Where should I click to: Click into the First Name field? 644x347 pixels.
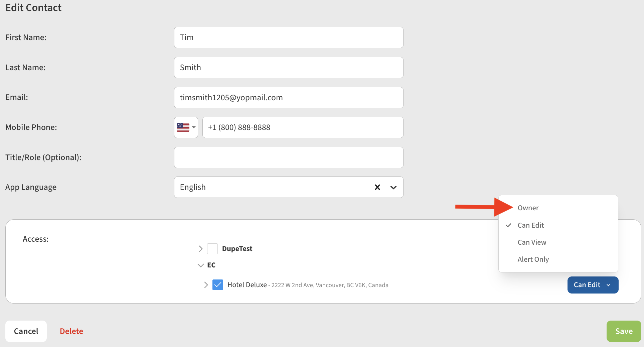[x=288, y=37]
